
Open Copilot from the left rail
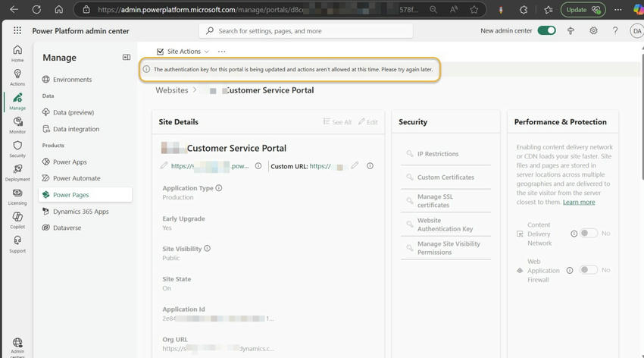pyautogui.click(x=17, y=220)
